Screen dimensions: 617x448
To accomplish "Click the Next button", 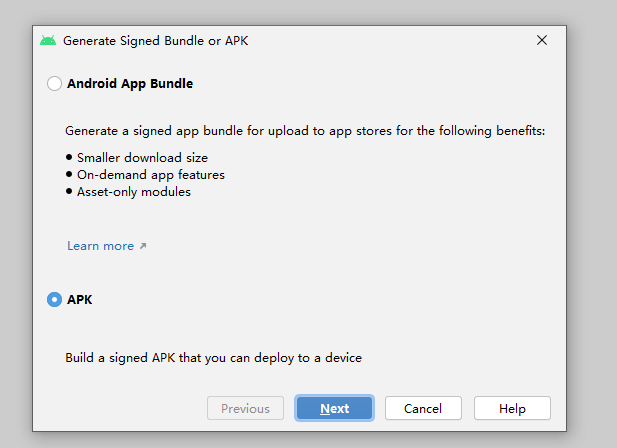I will click(334, 408).
